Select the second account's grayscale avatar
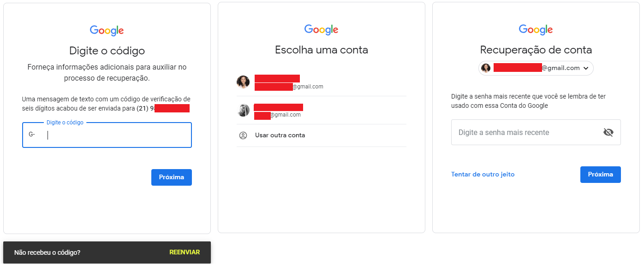Viewport: 644px width, 264px height. (243, 110)
